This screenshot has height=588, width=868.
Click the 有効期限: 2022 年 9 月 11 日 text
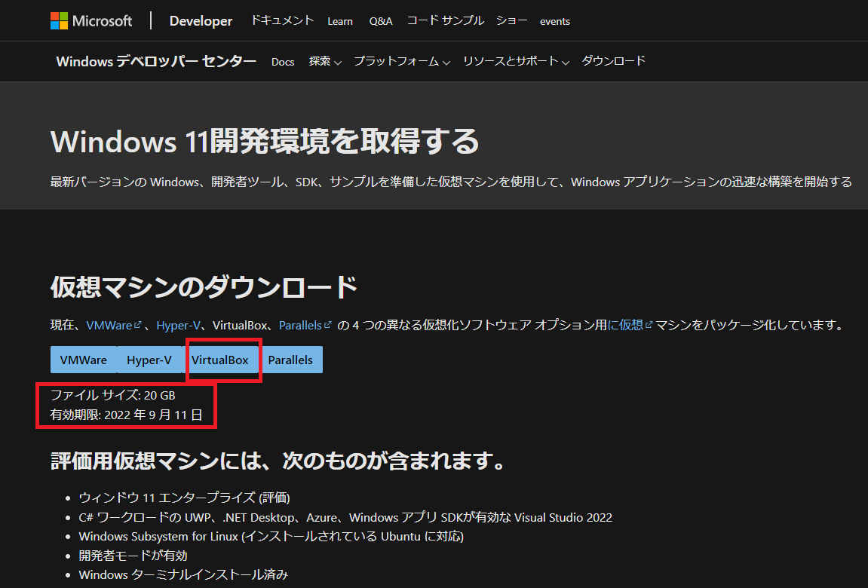127,415
